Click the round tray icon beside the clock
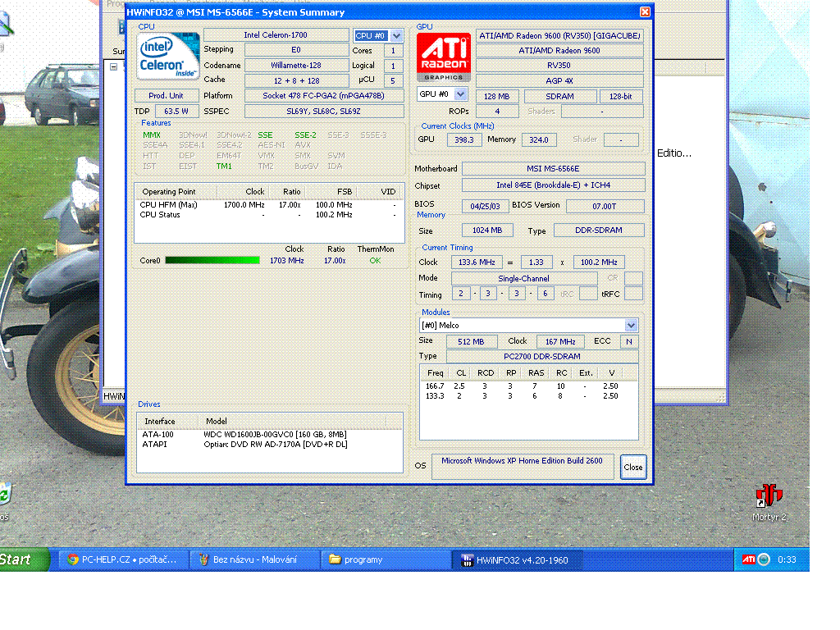This screenshot has height=630, width=840. click(764, 559)
